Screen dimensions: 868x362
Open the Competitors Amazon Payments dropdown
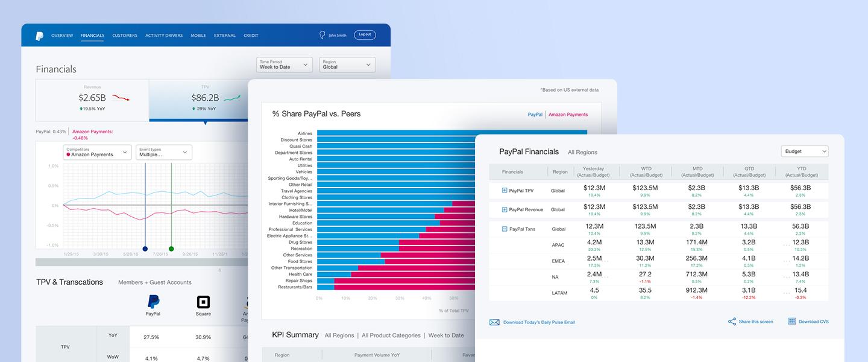tap(97, 152)
